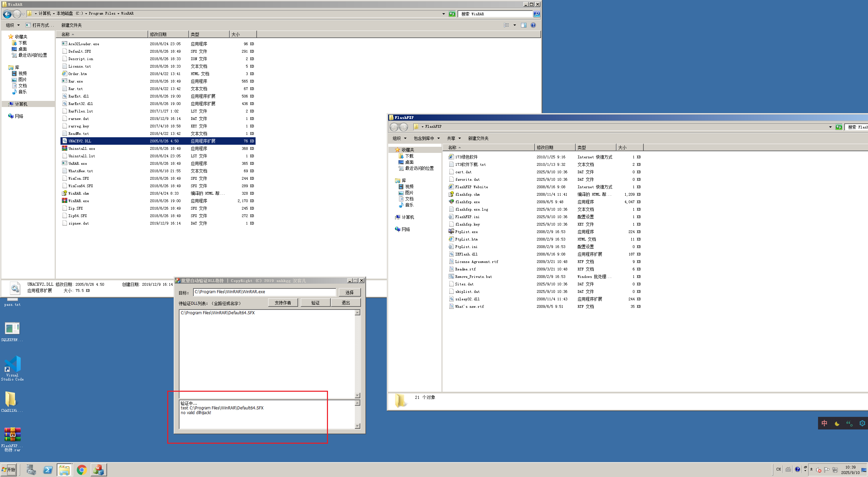Click the search magnifier icon in WinRAR window
This screenshot has width=868, height=477.
coord(536,14)
